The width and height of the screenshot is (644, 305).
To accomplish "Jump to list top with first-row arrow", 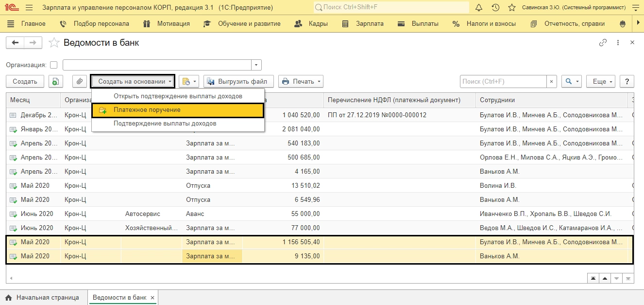I will (x=593, y=278).
